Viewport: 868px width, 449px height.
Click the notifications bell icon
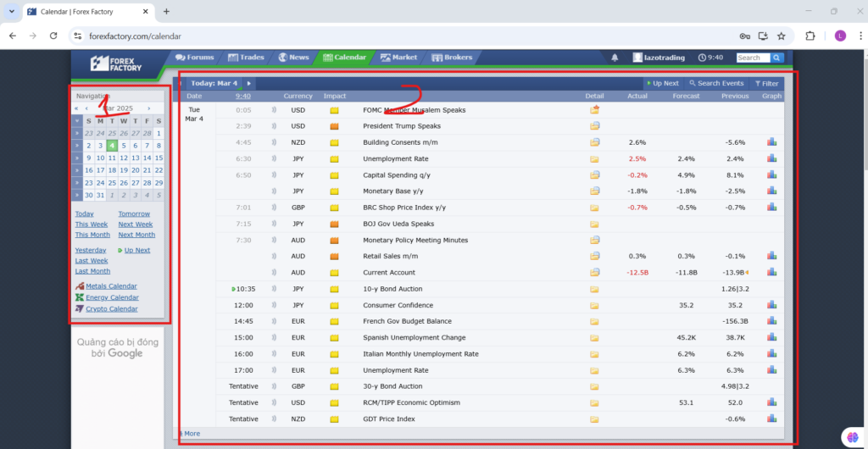tap(615, 58)
